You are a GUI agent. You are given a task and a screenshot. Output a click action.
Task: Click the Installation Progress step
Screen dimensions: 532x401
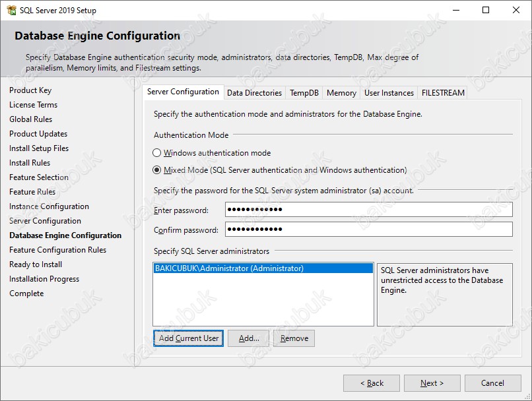click(x=44, y=279)
